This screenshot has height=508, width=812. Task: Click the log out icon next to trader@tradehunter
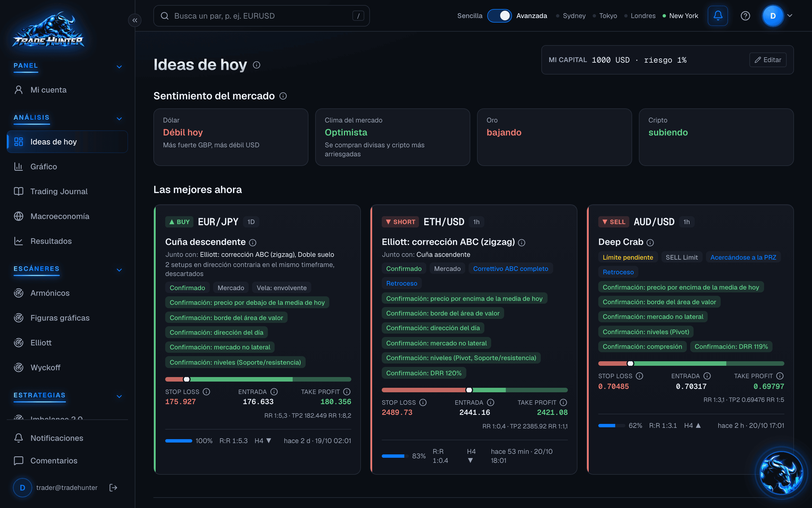113,487
